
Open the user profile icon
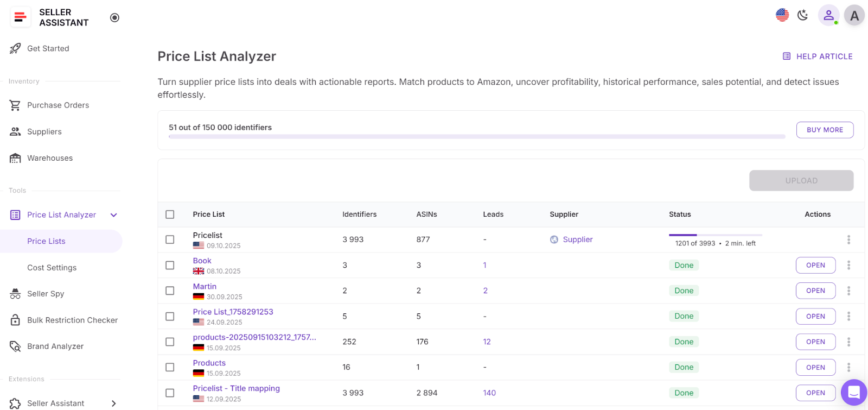828,16
